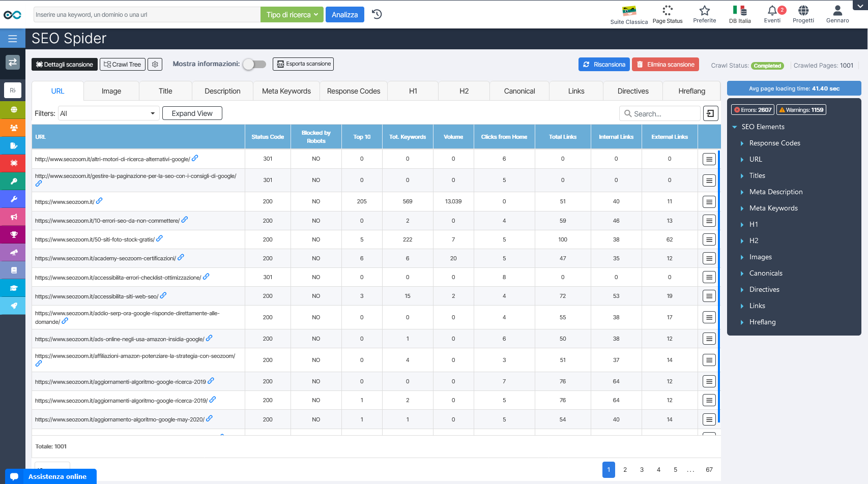This screenshot has width=868, height=484.
Task: Expand the top-right corner chevron
Action: pos(859,6)
